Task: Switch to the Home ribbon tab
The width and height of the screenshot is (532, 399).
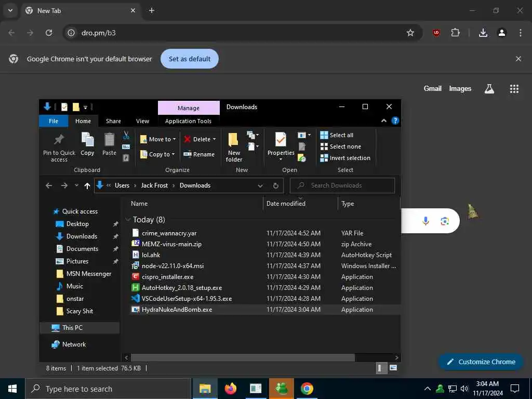Action: 83,121
